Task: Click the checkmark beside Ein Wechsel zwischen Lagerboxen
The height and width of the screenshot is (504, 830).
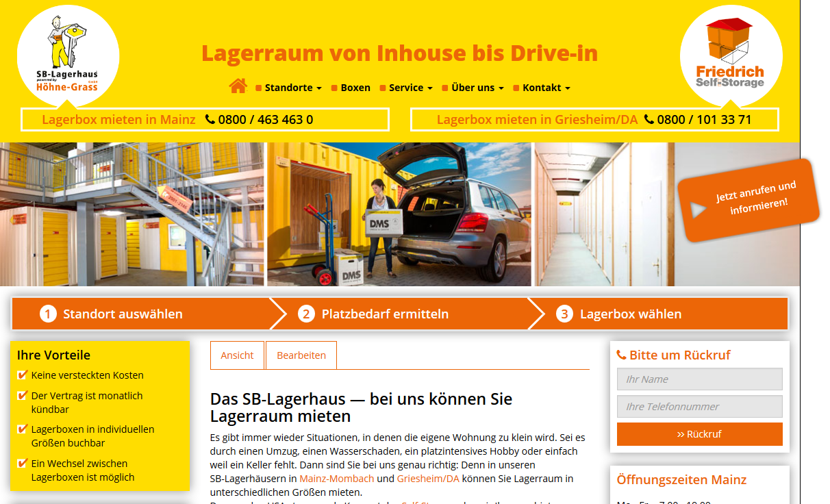Action: pos(23,463)
